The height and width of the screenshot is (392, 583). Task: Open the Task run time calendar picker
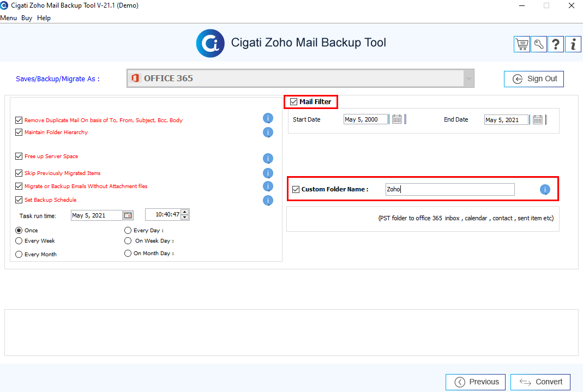[128, 215]
